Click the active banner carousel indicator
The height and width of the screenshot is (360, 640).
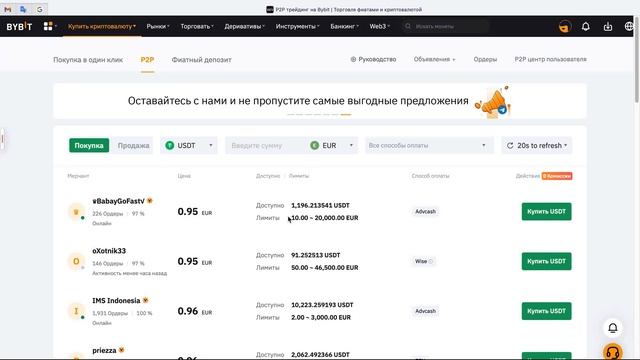click(x=346, y=114)
